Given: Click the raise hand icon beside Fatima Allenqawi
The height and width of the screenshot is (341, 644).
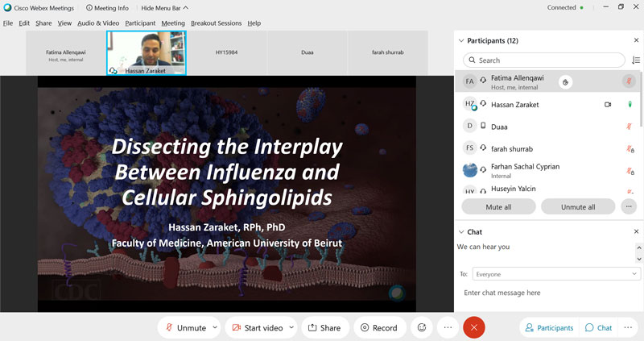Looking at the screenshot, I should (565, 81).
